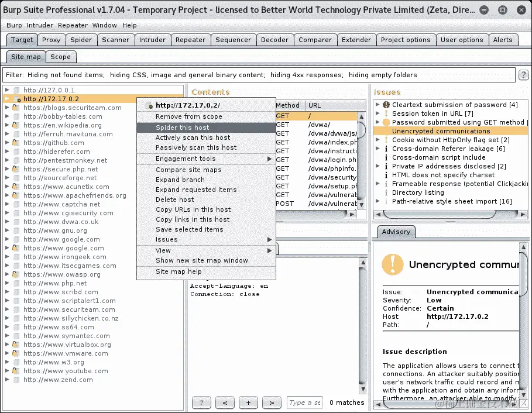Screen dimensions: 532x413
Task: Click the lock icon beside https://secure.php.net
Action: (x=16, y=169)
